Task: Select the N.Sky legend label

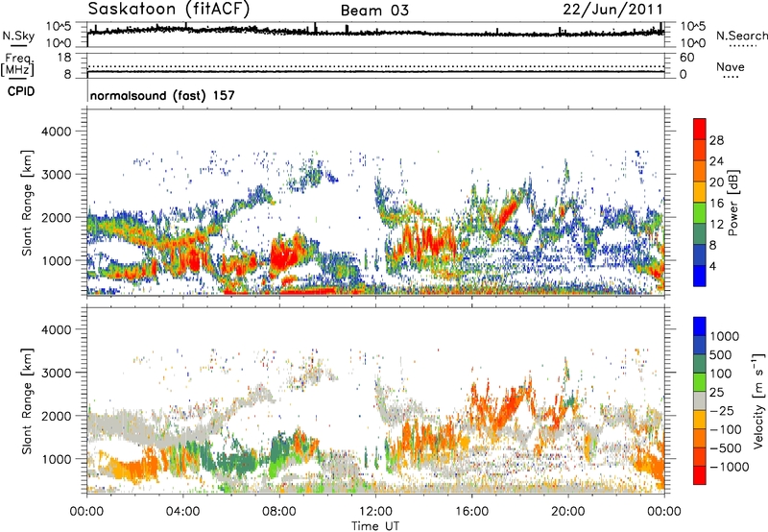Action: click(x=18, y=36)
